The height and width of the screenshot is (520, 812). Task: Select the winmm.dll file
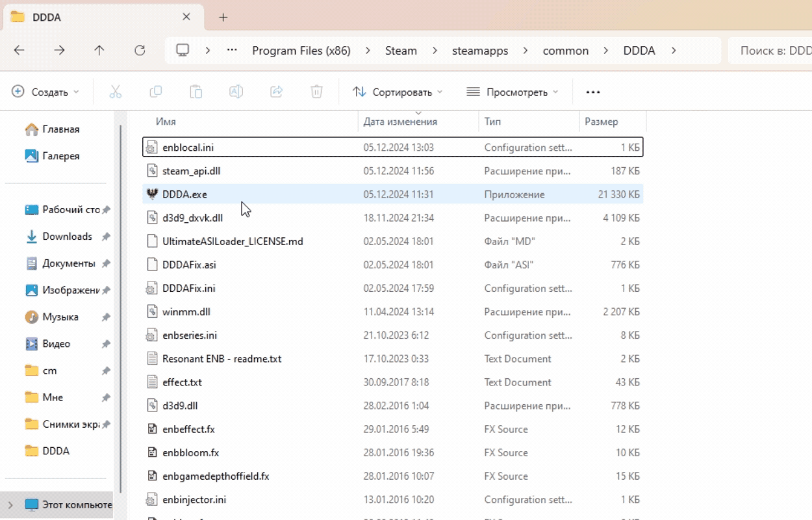tap(392, 312)
